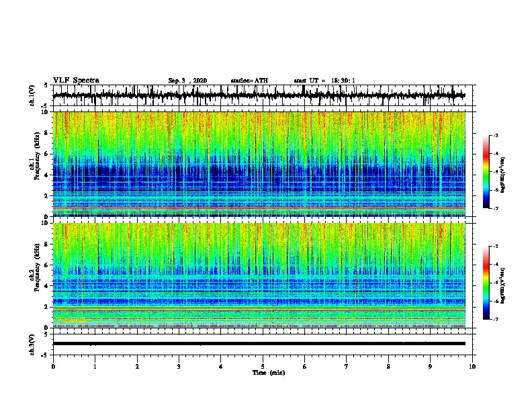The width and height of the screenshot is (532, 411).
Task: Click ch.2 frequency axis tick "6"
Action: (47, 265)
